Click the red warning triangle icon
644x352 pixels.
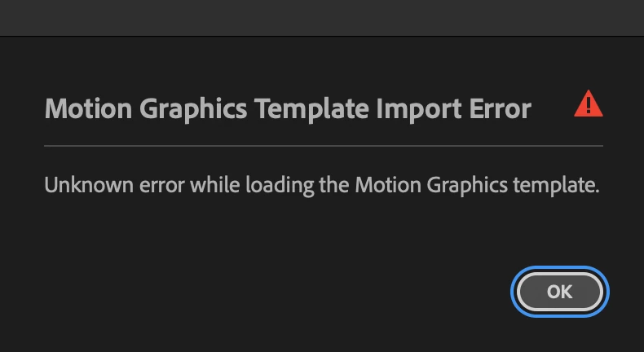click(x=588, y=103)
